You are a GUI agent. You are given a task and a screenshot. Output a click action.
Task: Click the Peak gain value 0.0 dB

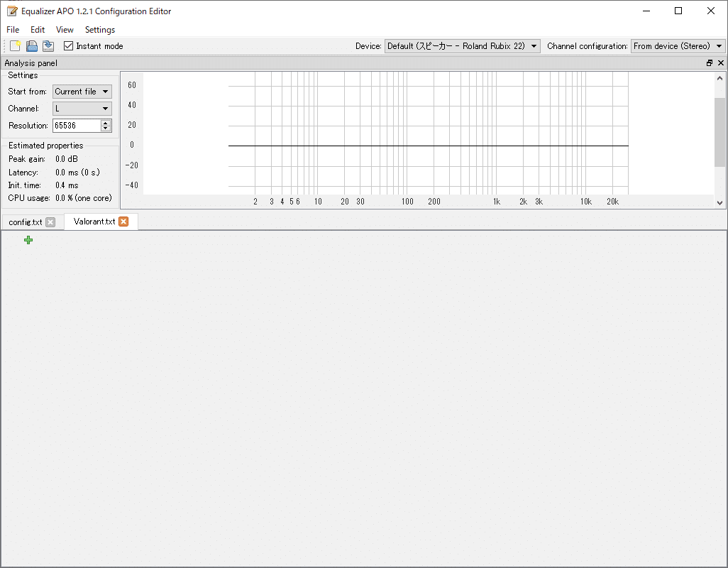pyautogui.click(x=67, y=159)
